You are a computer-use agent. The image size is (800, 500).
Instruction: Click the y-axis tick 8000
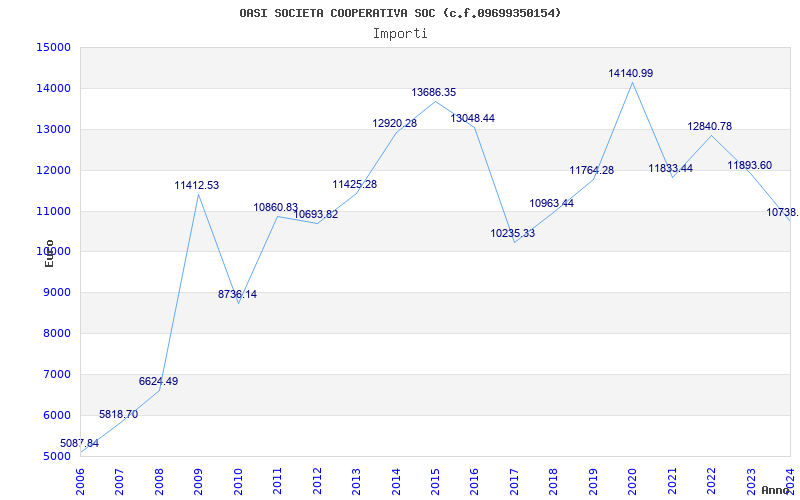(x=56, y=334)
